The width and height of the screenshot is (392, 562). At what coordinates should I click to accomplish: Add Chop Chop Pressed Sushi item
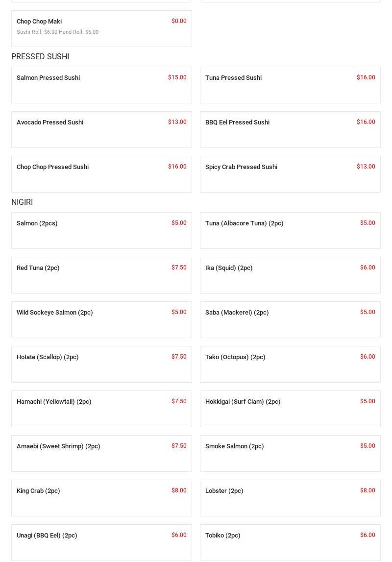point(52,167)
